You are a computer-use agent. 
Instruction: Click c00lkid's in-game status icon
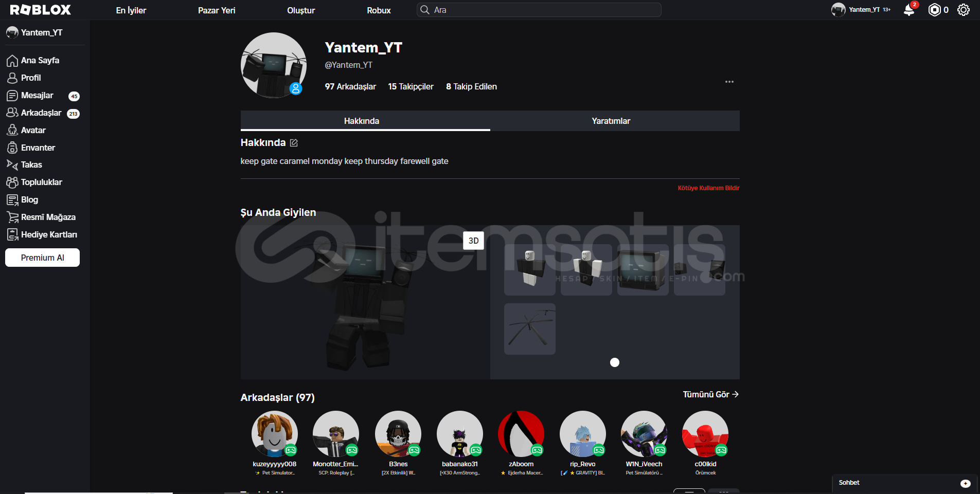721,450
